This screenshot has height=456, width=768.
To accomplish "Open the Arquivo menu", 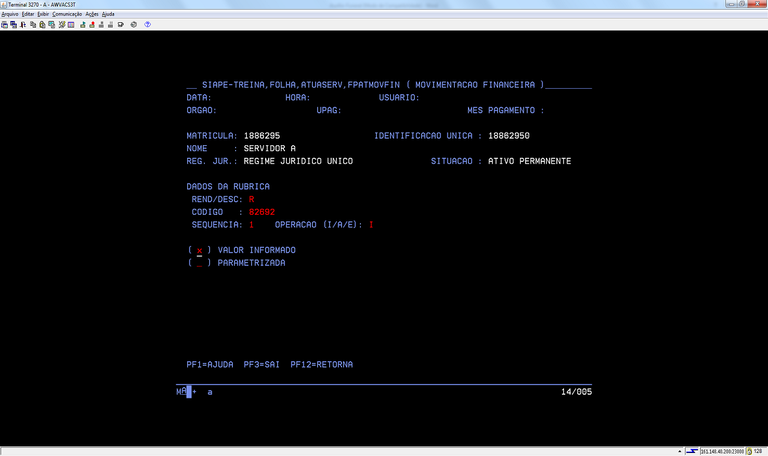I will (10, 14).
